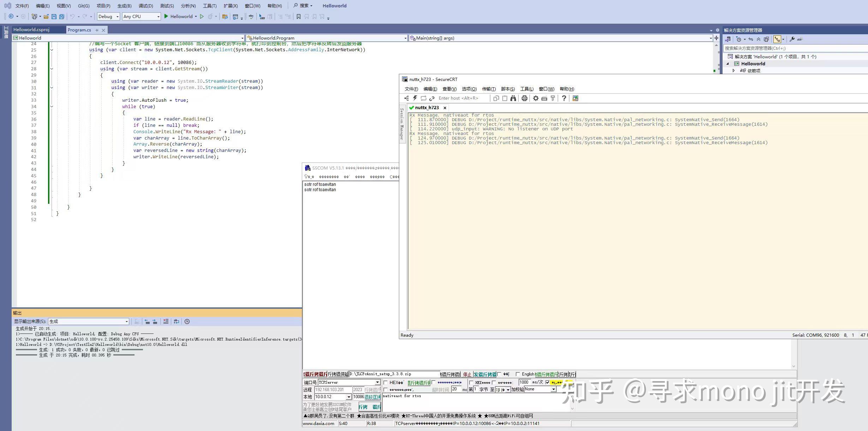Click the Find binoculars icon in SecureCRT
The image size is (868, 431).
tap(514, 99)
